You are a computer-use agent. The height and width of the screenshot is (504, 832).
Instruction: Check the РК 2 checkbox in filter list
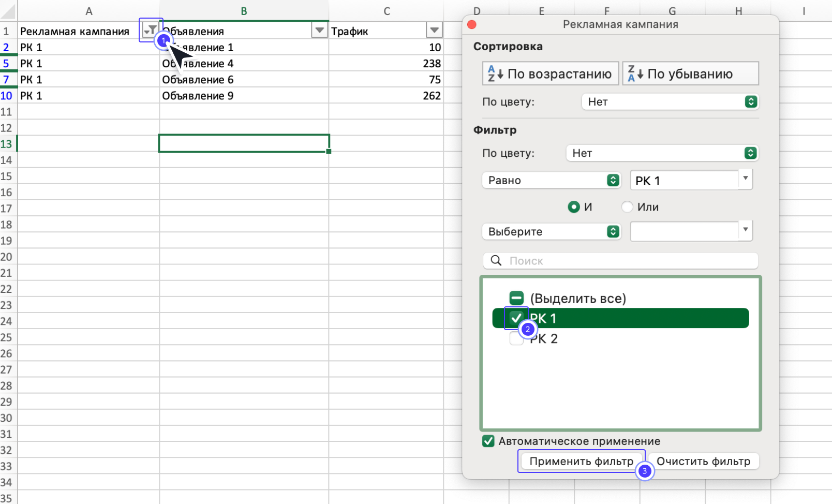tap(516, 338)
